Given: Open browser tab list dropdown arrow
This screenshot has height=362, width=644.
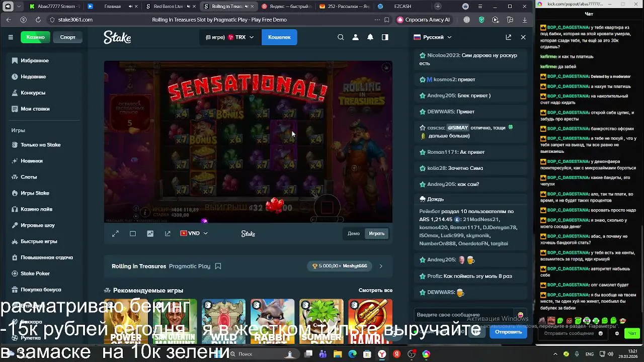Looking at the screenshot, I should (19, 7).
